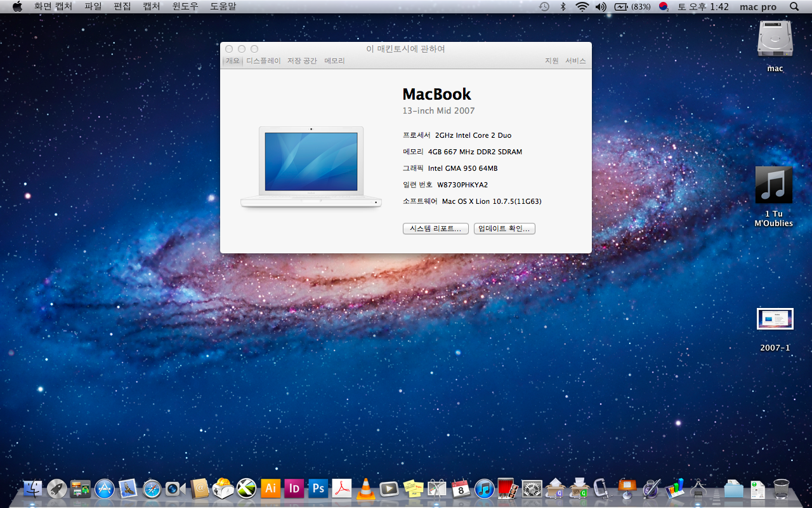Open Safari browser from the dock

coord(152,488)
